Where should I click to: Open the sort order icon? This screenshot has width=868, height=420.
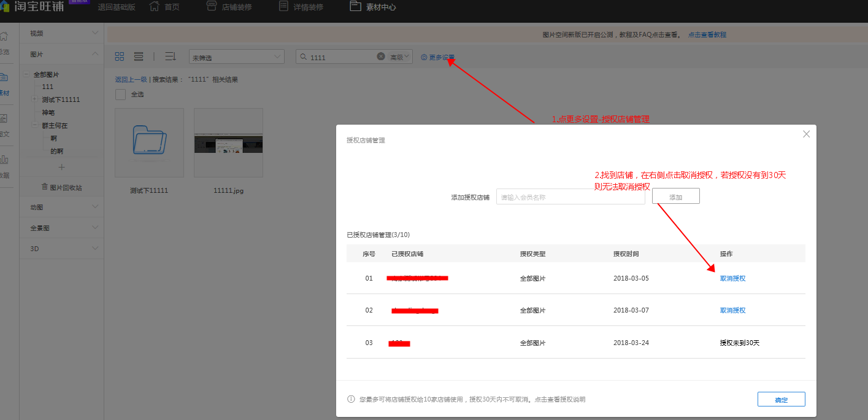171,56
